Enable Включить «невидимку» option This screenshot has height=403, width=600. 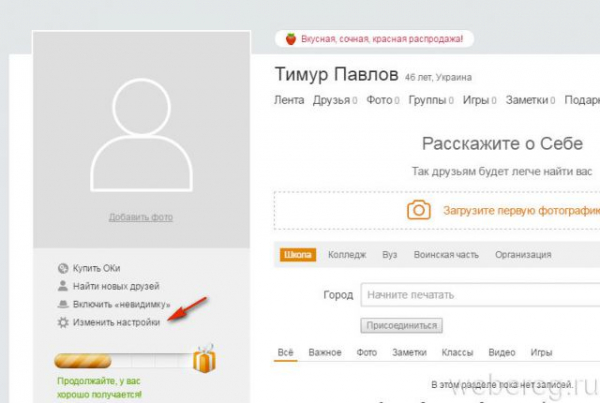point(121,304)
